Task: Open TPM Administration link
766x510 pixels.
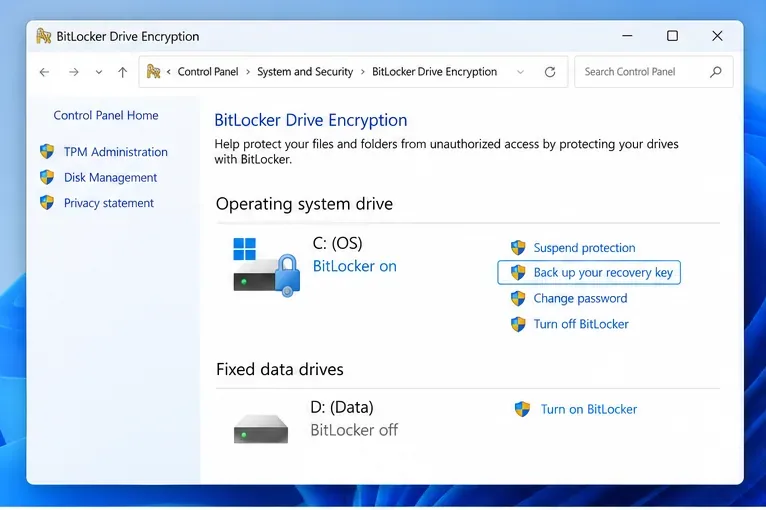Action: [x=116, y=152]
